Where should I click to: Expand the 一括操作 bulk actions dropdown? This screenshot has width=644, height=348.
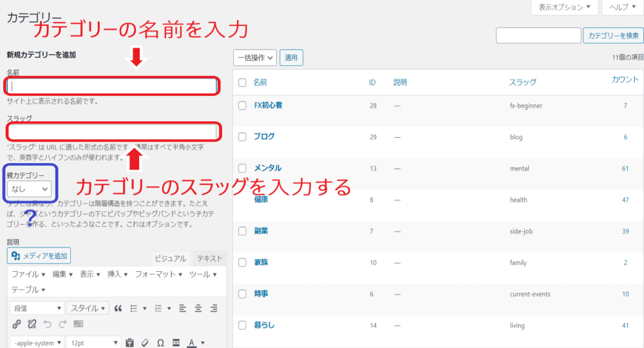point(255,57)
